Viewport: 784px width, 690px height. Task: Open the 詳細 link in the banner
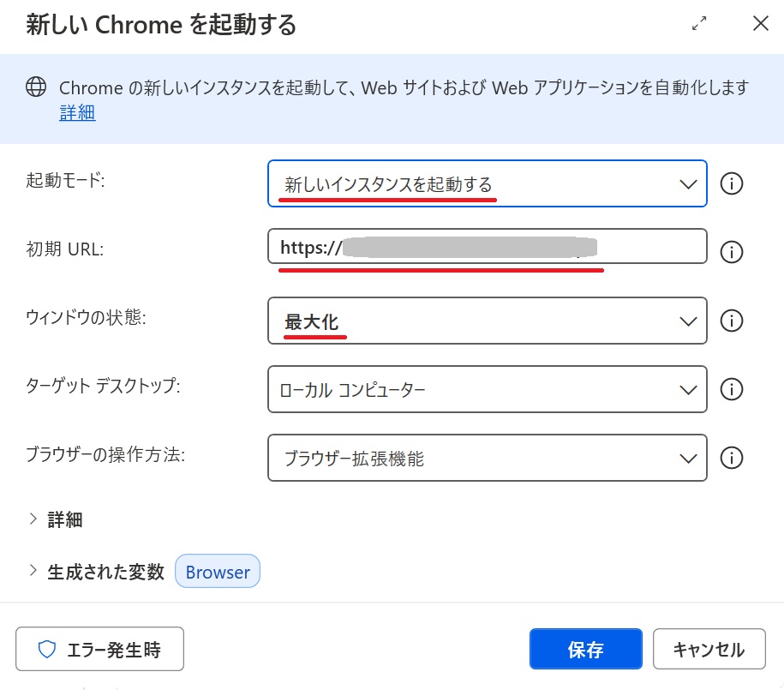click(x=77, y=112)
